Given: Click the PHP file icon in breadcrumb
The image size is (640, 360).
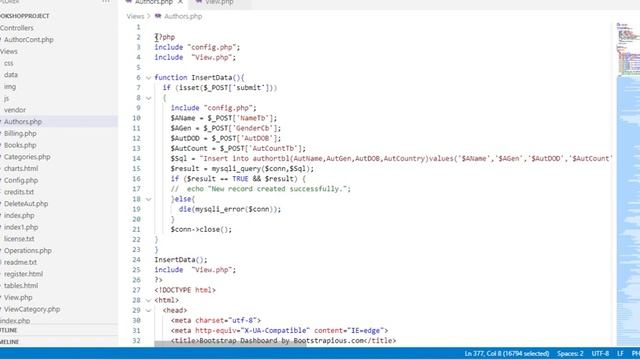Looking at the screenshot, I should coord(158,16).
